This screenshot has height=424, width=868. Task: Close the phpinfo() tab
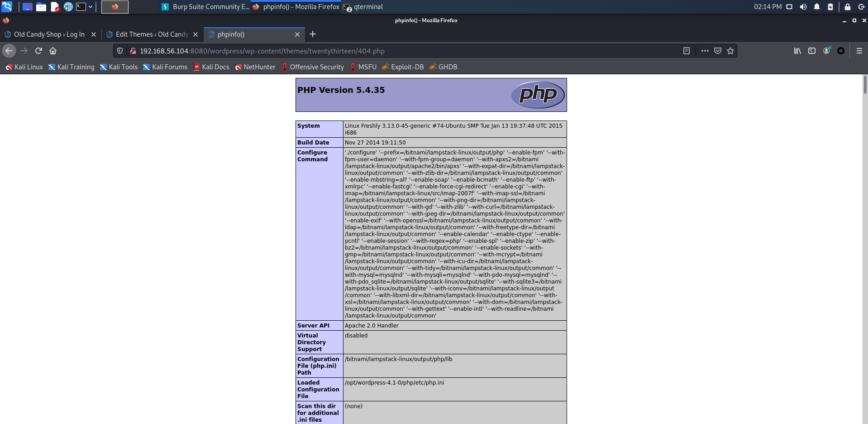[x=297, y=34]
